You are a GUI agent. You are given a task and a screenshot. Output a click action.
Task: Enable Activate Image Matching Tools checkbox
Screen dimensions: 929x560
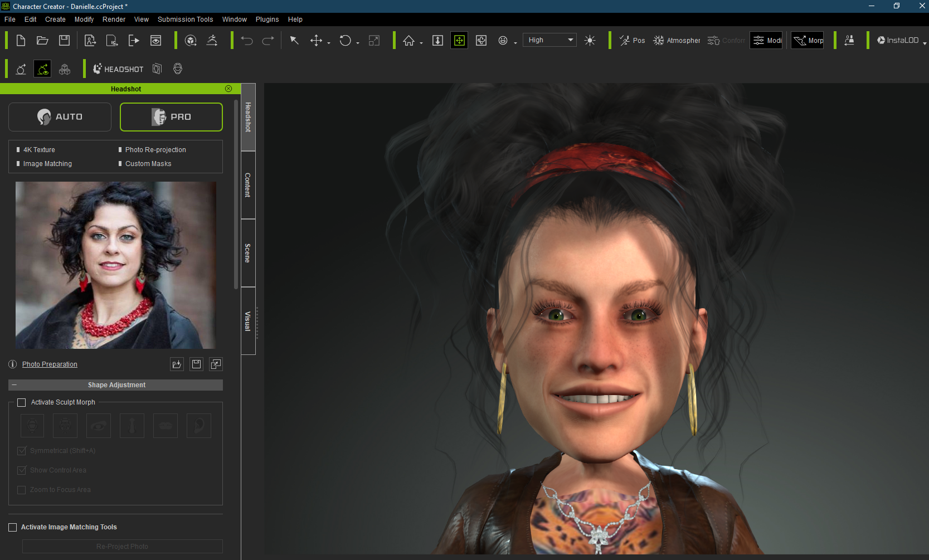point(13,527)
